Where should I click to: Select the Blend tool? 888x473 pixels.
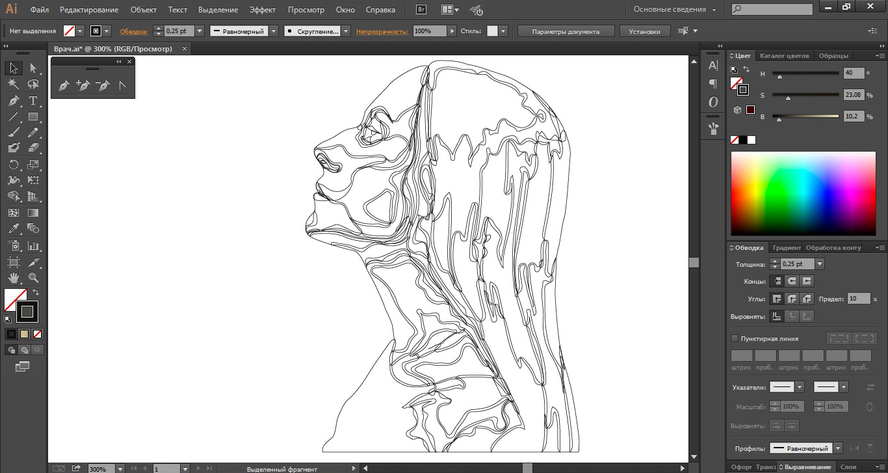(x=33, y=229)
